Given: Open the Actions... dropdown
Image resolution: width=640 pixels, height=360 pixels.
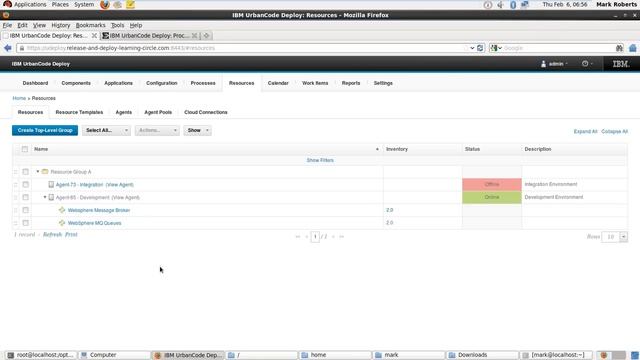Looking at the screenshot, I should (157, 131).
